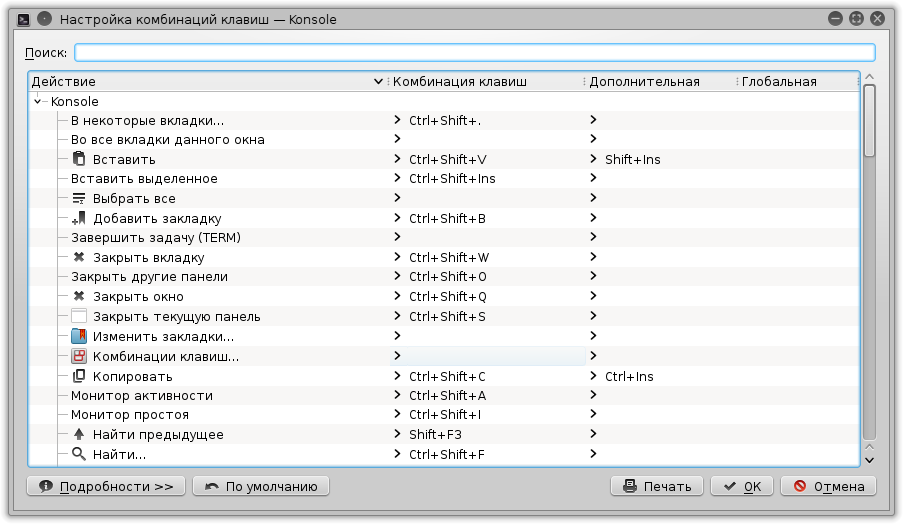The height and width of the screenshot is (524, 903).
Task: Click the scrollbar down arrow at bottom
Action: coord(870,460)
